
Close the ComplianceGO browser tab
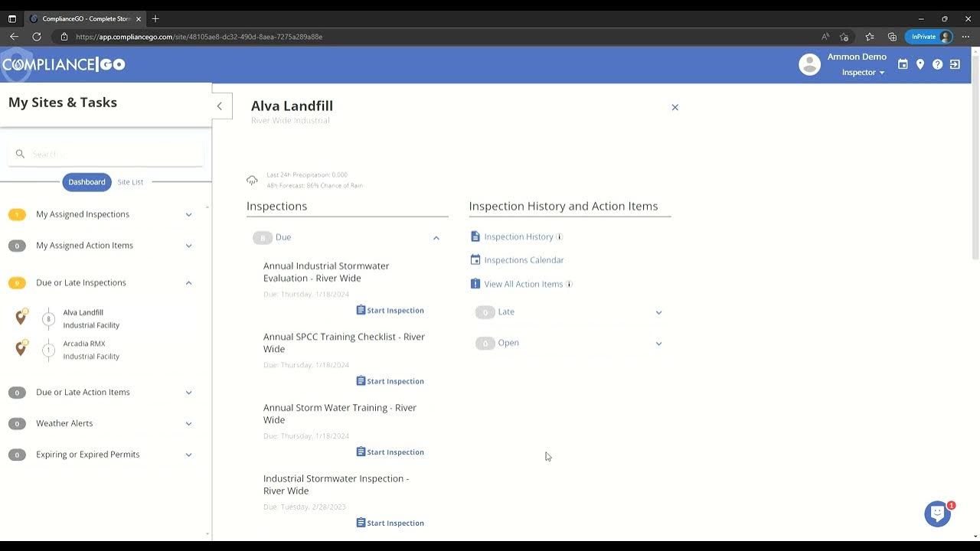[139, 18]
